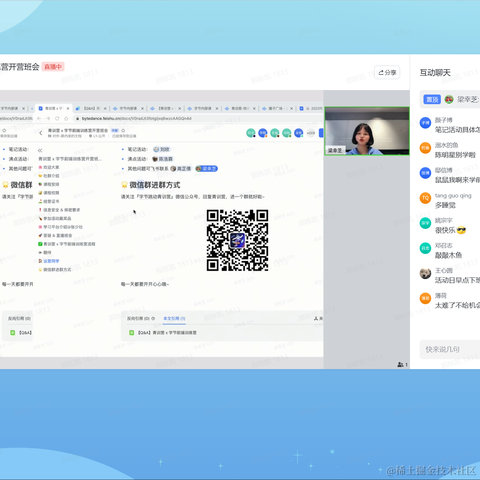Jump to 欢迎大家 in the outline
Image resolution: width=480 pixels, height=480 pixels.
tap(49, 167)
